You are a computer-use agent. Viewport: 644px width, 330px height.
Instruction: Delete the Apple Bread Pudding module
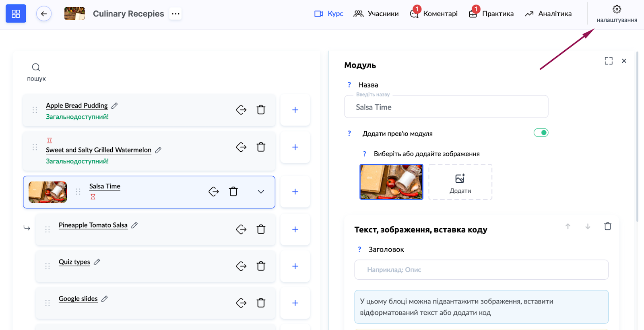coord(261,110)
